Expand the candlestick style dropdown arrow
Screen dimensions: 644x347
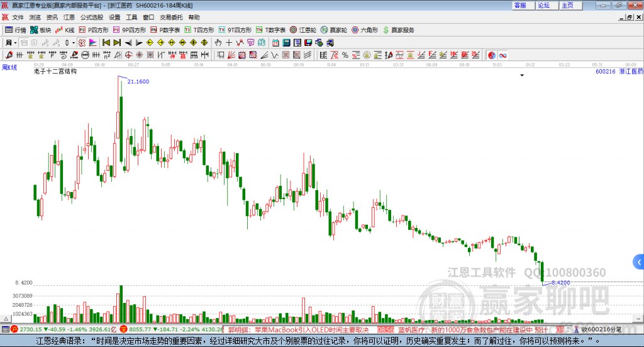point(74,43)
